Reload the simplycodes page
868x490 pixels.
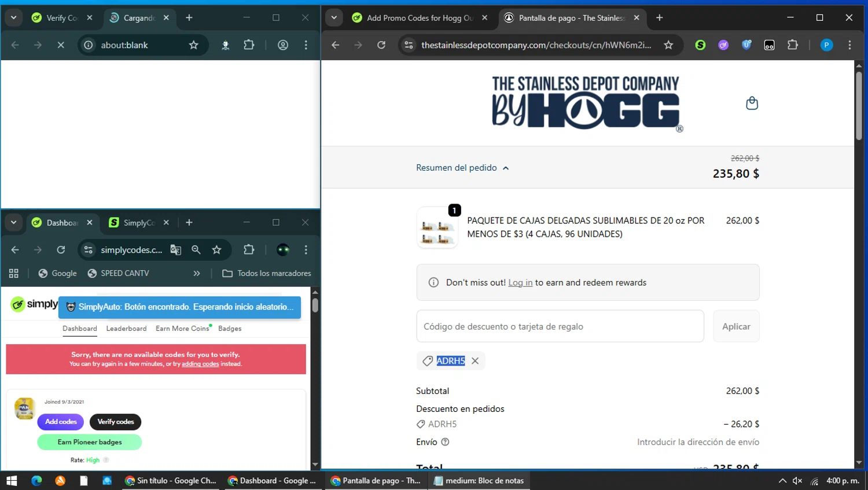tap(61, 250)
